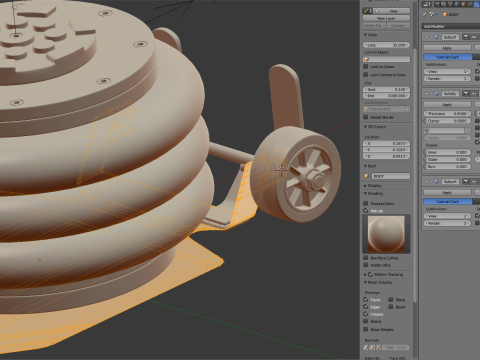Apply the first Subsurf modifier
The image size is (480, 360).
coord(447,48)
